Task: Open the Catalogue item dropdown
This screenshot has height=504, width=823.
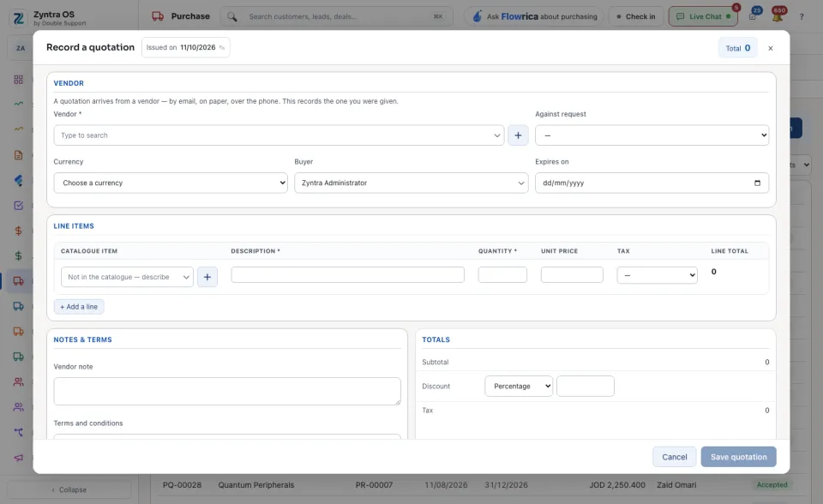Action: [x=127, y=277]
